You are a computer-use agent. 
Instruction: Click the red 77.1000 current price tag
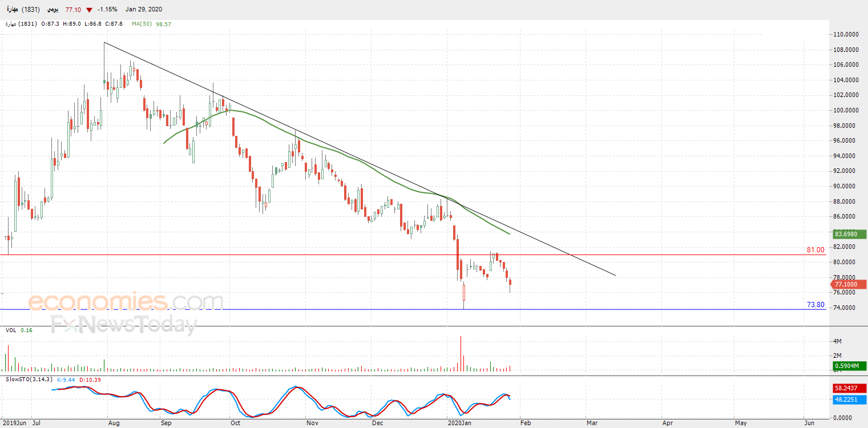[x=850, y=284]
